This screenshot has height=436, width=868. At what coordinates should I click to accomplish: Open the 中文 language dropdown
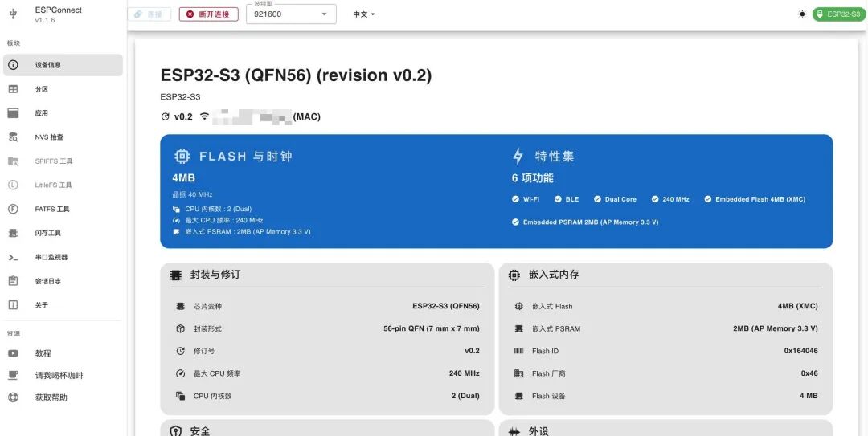364,14
